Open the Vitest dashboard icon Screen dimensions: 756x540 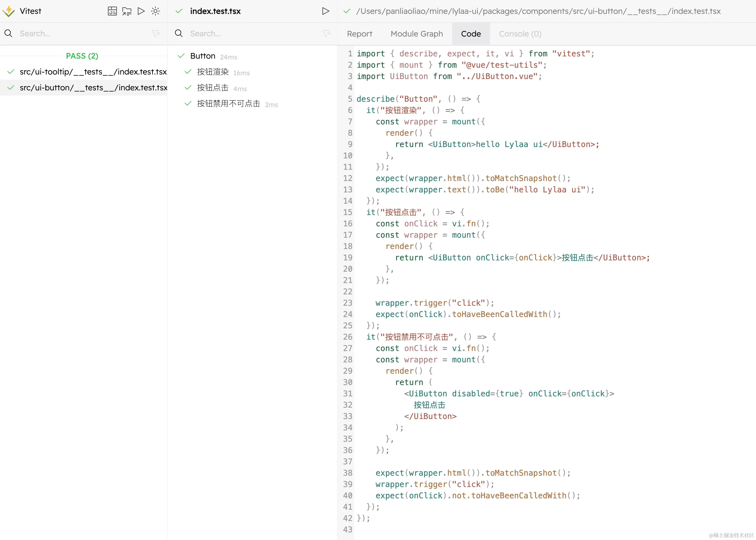(x=112, y=11)
